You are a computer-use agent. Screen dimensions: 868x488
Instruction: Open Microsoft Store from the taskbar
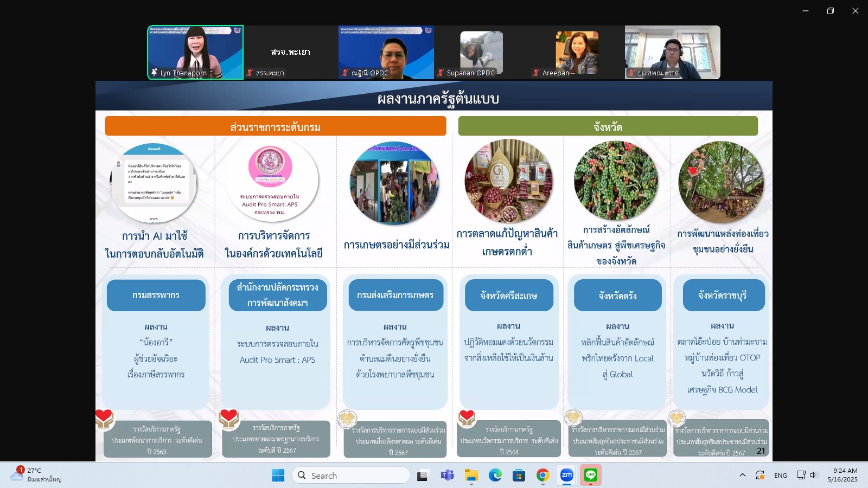click(519, 476)
